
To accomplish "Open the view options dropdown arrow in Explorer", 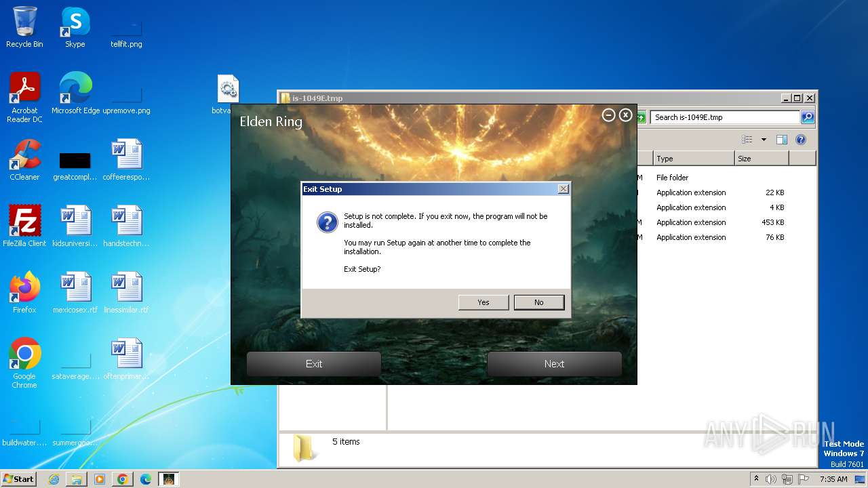I will (764, 140).
